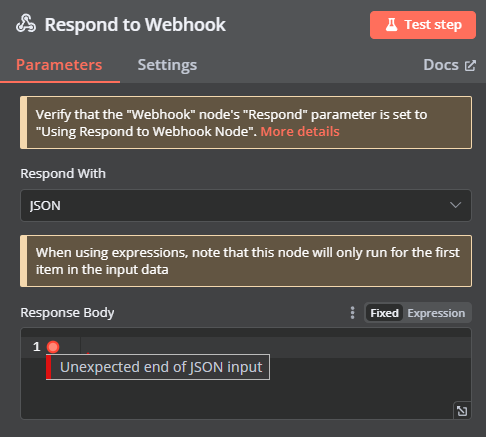Switch to the Settings tab
Image resolution: width=486 pixels, height=437 pixels.
(x=167, y=65)
